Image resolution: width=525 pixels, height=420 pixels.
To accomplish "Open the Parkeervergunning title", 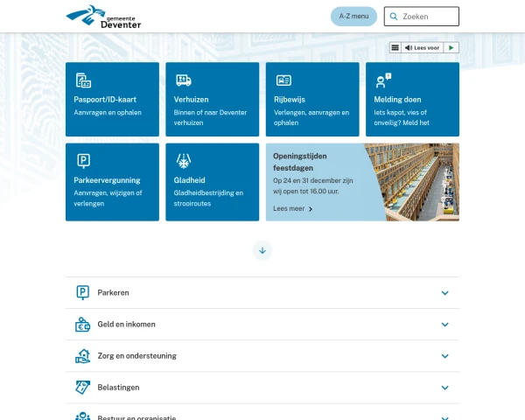I will pyautogui.click(x=107, y=180).
